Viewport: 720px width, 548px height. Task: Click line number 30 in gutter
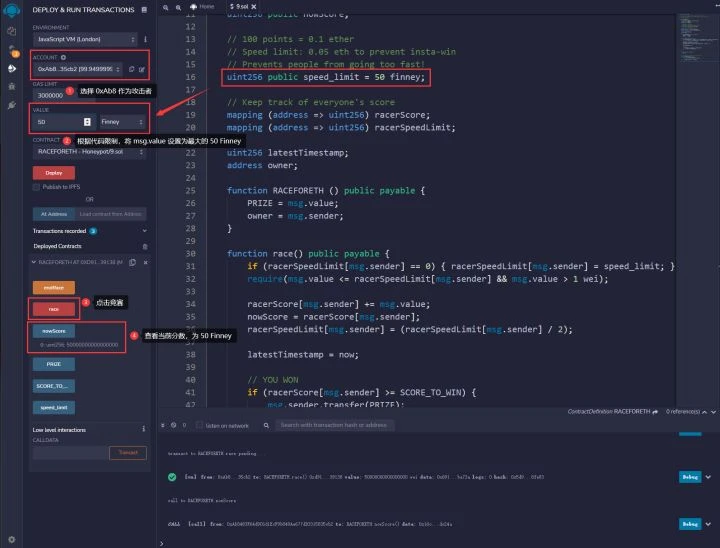coord(190,254)
